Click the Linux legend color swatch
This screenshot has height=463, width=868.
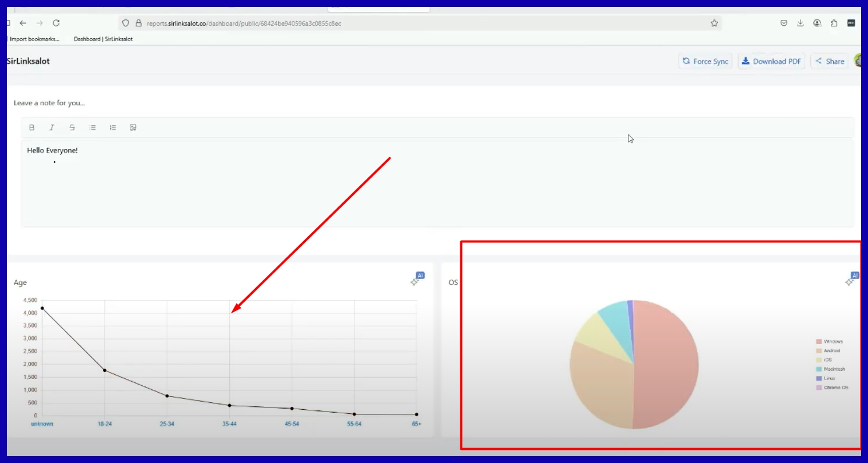coord(819,378)
